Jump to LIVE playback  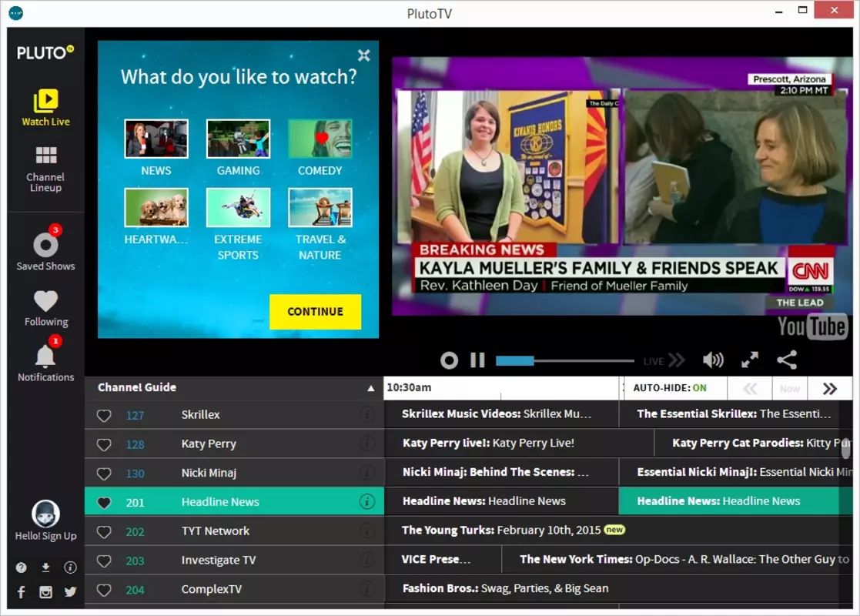664,361
